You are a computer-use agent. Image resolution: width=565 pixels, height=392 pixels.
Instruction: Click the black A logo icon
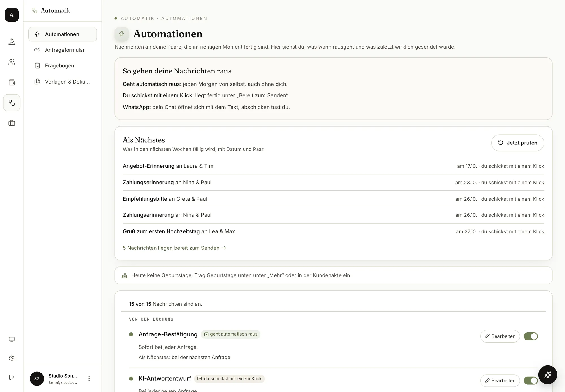point(12,15)
